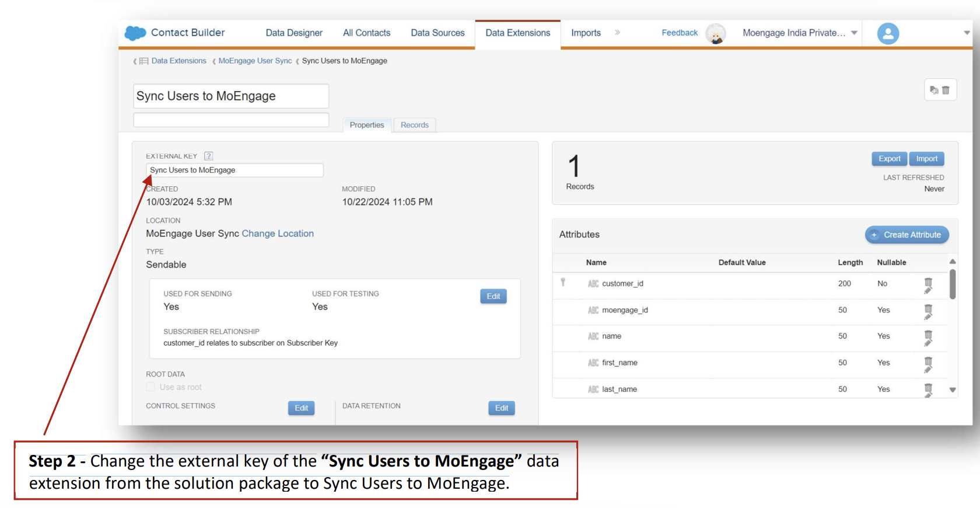
Task: Select the Properties tab
Action: click(x=367, y=125)
